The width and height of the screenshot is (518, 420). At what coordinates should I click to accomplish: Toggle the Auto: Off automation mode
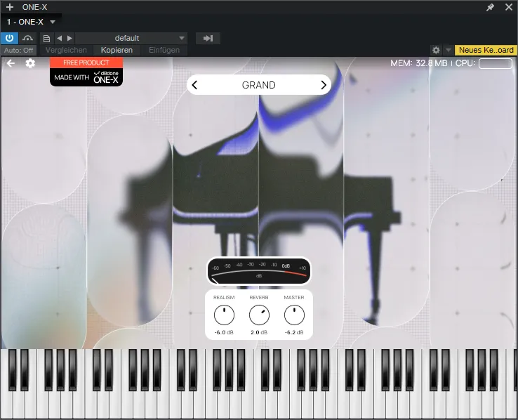(18, 51)
